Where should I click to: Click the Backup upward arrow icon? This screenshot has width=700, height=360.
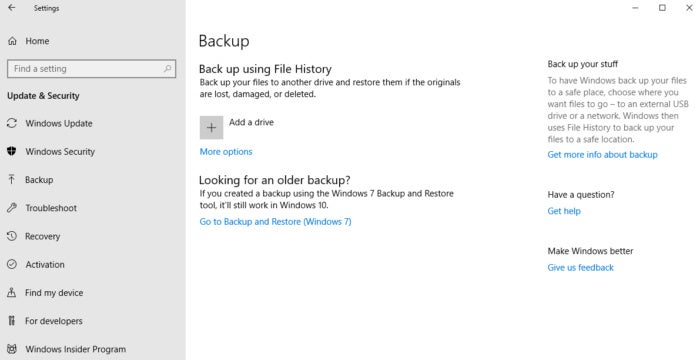tap(12, 180)
